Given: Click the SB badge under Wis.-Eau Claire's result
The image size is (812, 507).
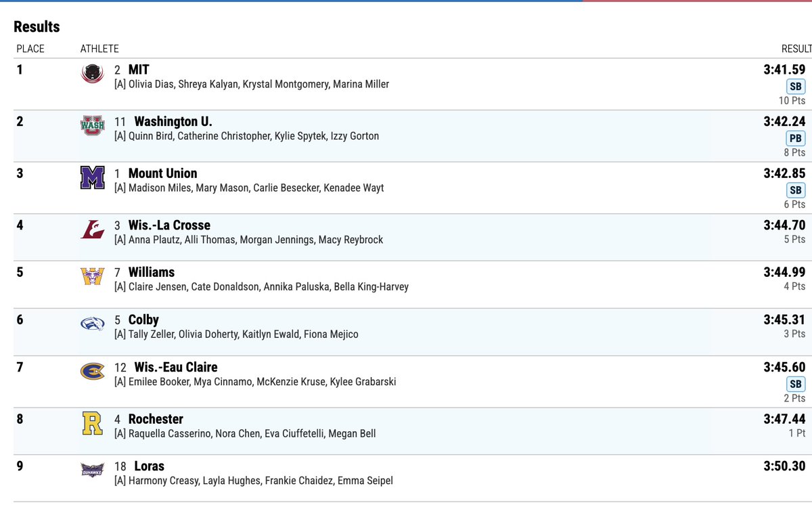Looking at the screenshot, I should tap(796, 384).
